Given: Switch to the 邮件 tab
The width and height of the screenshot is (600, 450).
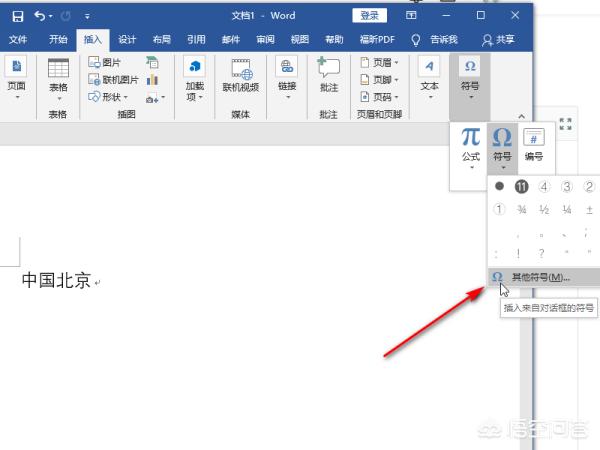Looking at the screenshot, I should [231, 39].
